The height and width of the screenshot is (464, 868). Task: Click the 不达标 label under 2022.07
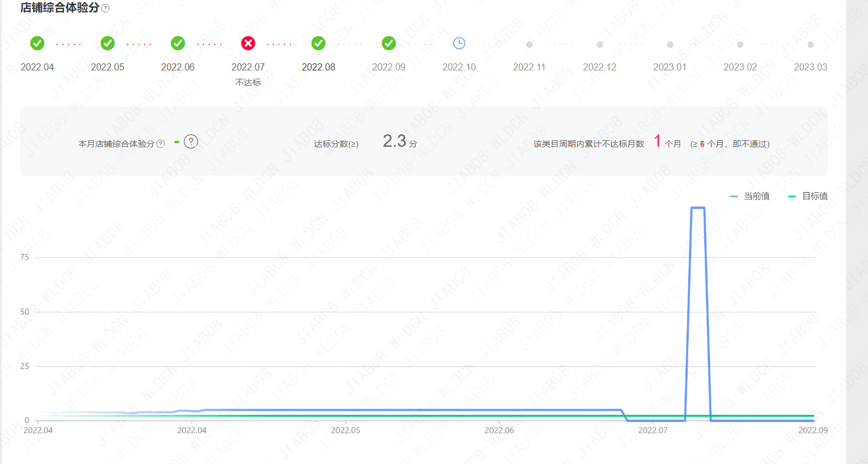point(248,82)
